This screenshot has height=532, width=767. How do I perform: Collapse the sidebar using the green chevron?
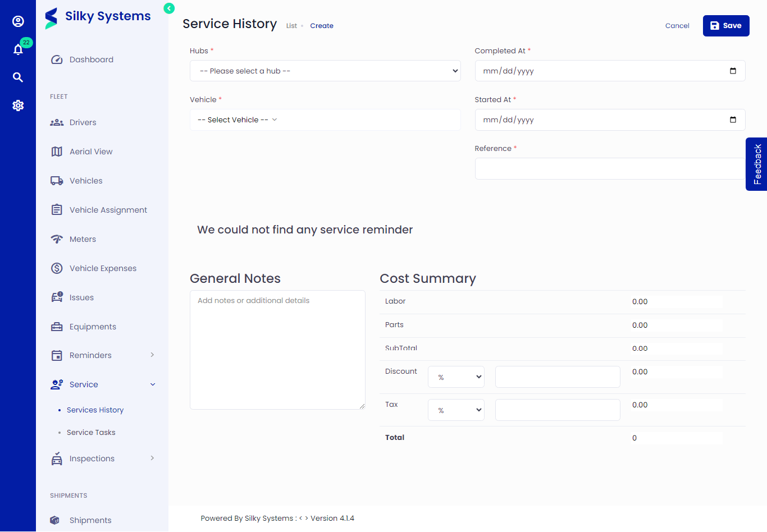click(x=168, y=8)
